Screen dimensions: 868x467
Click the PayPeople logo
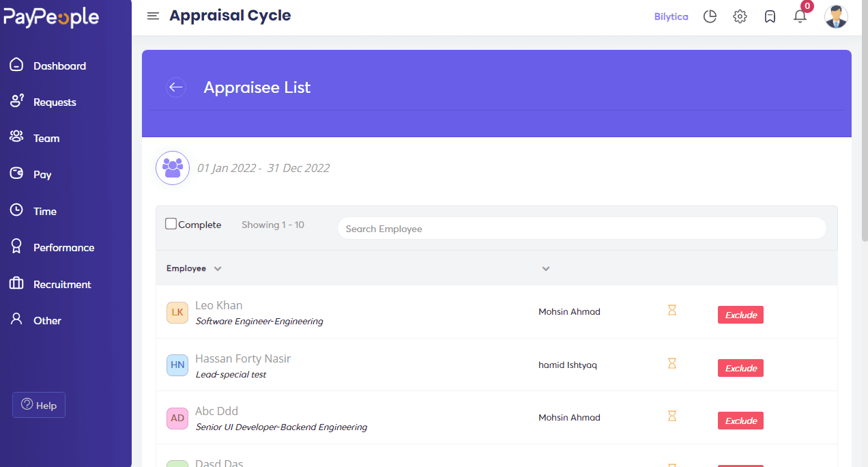[x=51, y=18]
